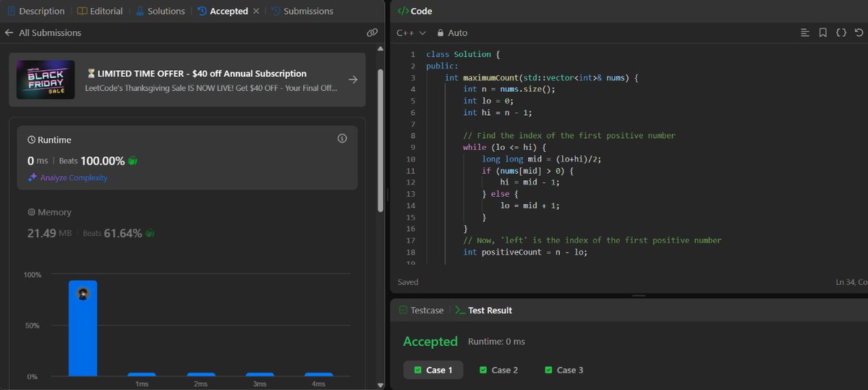Open the Solutions tab

(160, 11)
